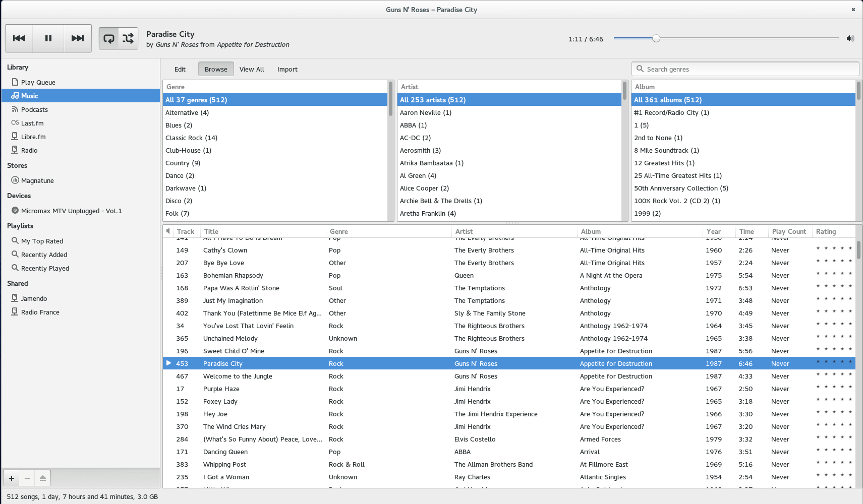Skip to the next track
This screenshot has height=504, width=863.
[78, 38]
